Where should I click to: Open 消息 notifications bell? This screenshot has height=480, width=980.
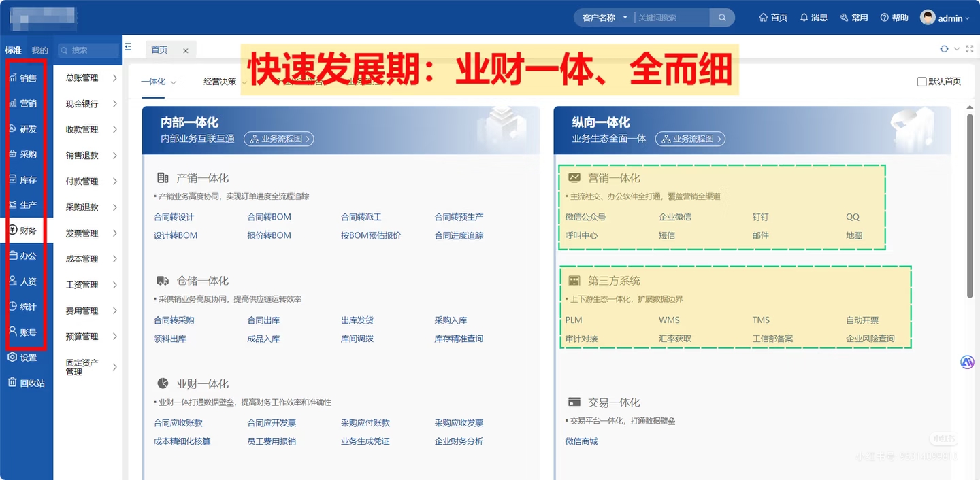click(813, 18)
